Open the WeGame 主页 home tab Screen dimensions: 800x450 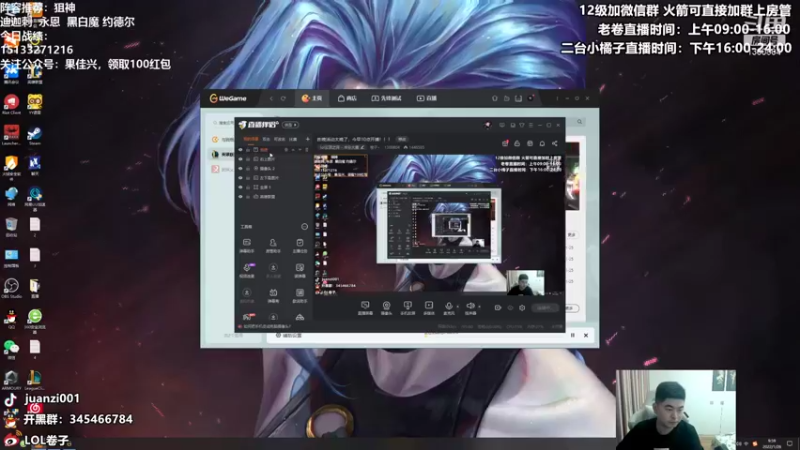pos(312,98)
